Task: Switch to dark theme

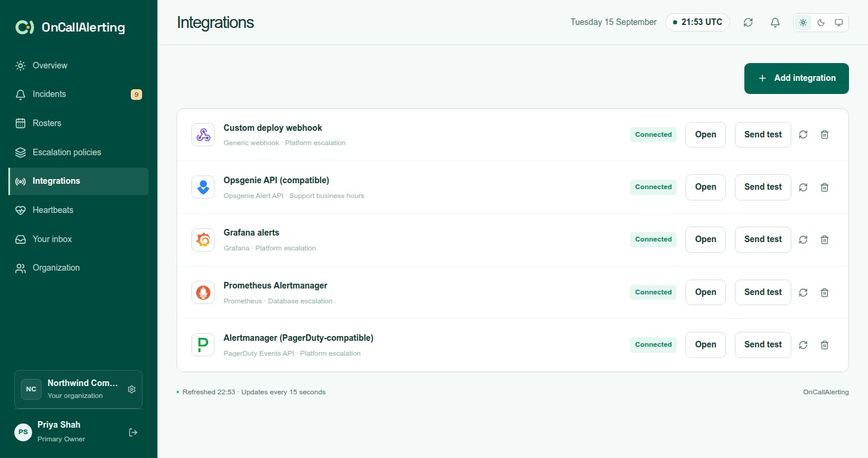Action: 821,23
